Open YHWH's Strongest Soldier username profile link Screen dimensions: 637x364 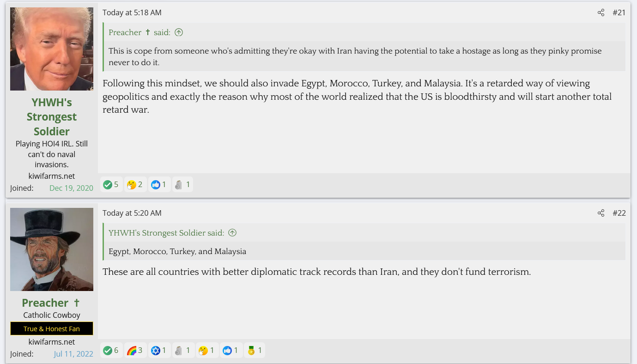tap(52, 117)
